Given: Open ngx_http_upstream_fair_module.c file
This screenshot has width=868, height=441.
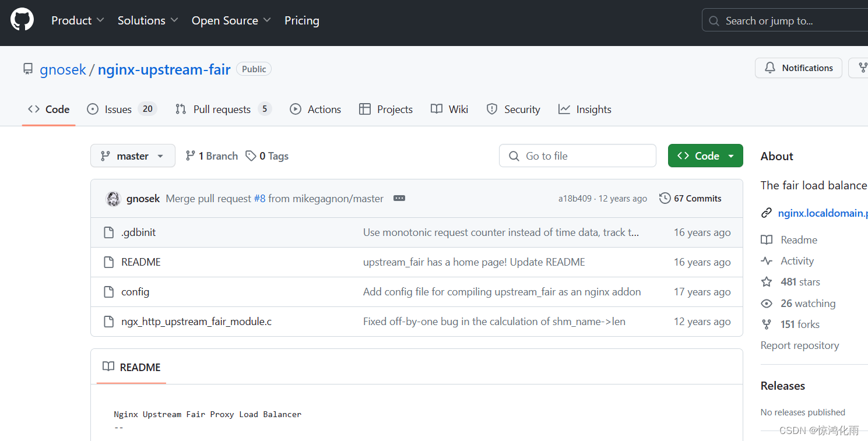Looking at the screenshot, I should pyautogui.click(x=196, y=322).
